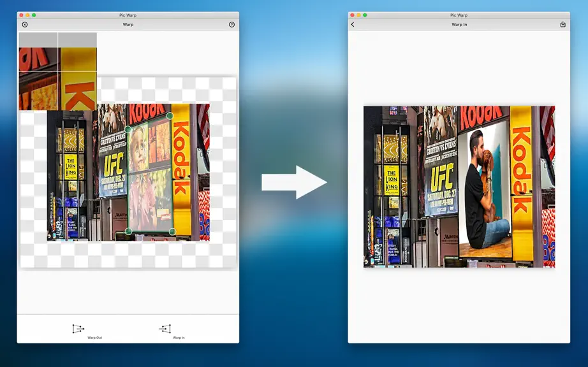This screenshot has height=367, width=588.
Task: Click the "Warp" header title in left window
Action: (128, 24)
